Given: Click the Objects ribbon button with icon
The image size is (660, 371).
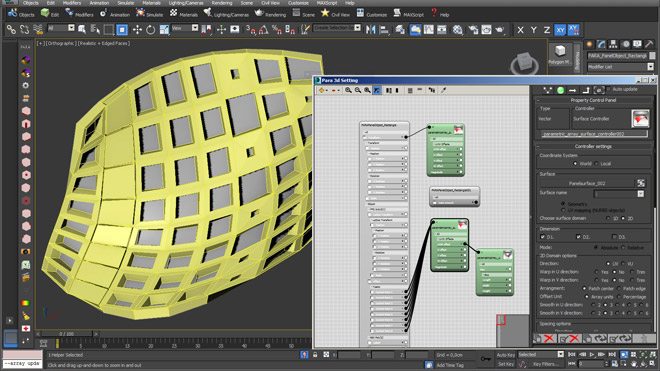Looking at the screenshot, I should [x=21, y=14].
